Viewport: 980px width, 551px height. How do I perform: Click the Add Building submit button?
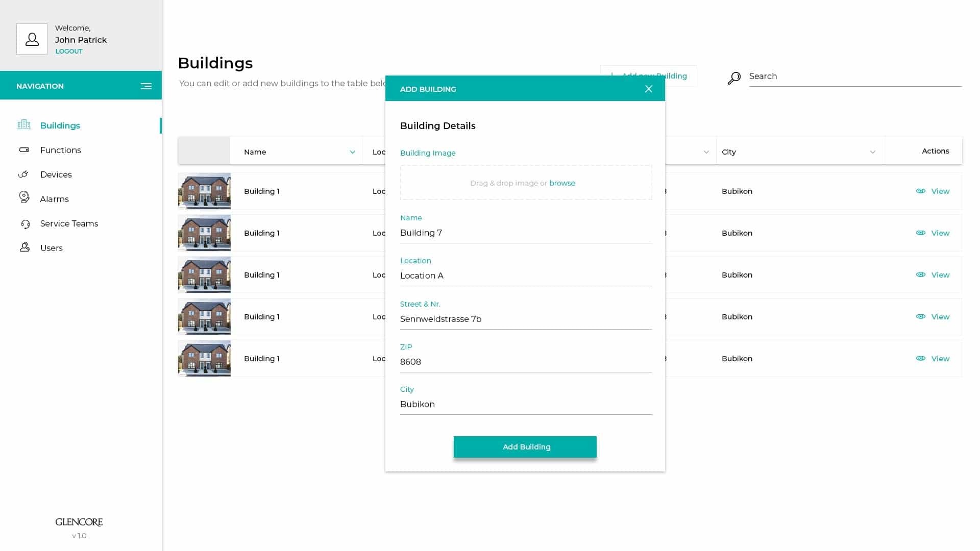pos(525,447)
